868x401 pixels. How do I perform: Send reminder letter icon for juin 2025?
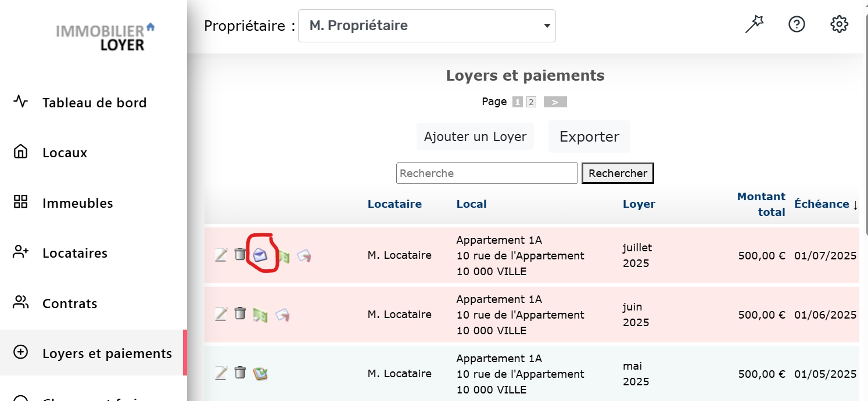point(282,315)
